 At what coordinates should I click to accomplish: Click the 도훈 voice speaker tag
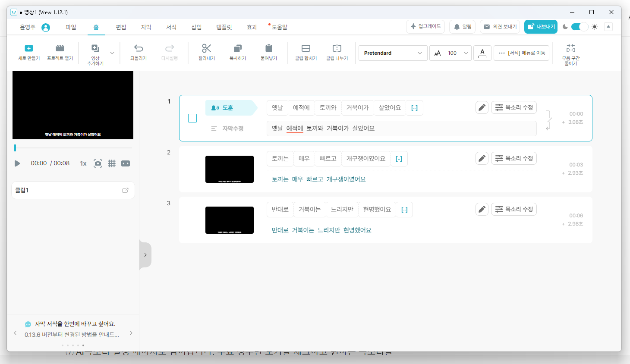click(230, 108)
